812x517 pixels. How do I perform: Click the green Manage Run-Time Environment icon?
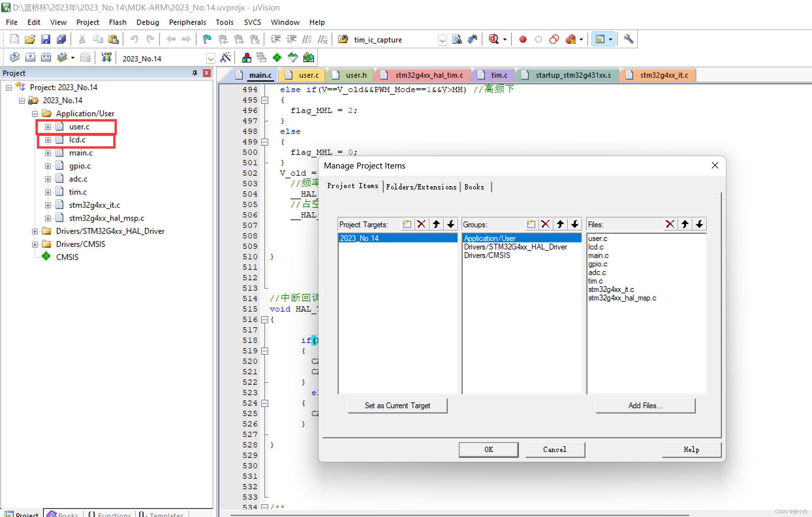point(277,58)
